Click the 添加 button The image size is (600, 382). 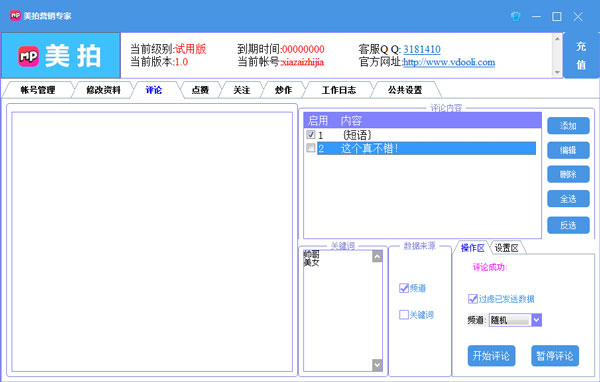click(x=568, y=126)
